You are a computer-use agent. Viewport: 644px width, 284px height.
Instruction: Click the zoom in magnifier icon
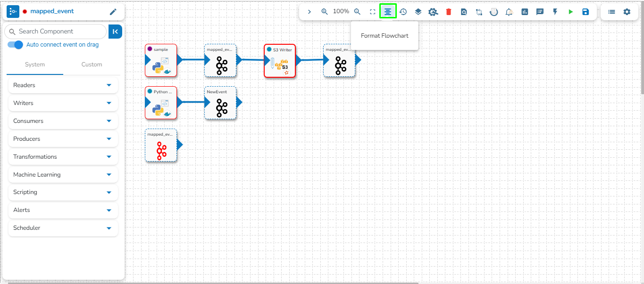(x=325, y=12)
